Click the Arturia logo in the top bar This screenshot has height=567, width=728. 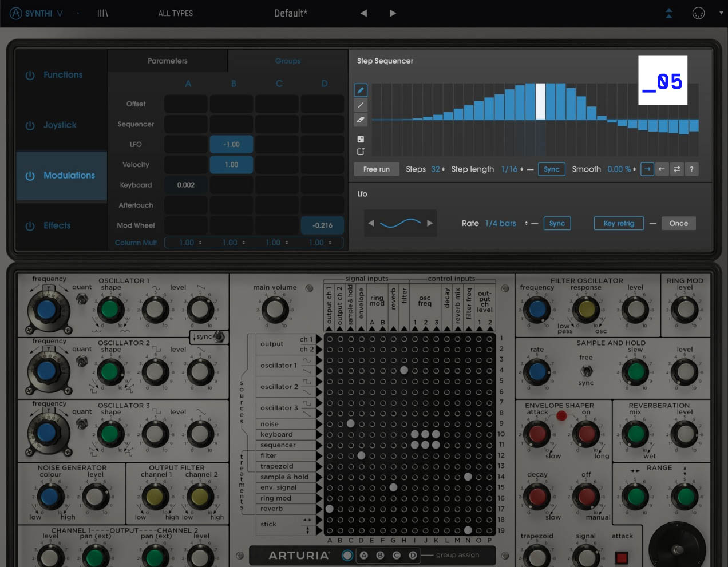[16, 13]
